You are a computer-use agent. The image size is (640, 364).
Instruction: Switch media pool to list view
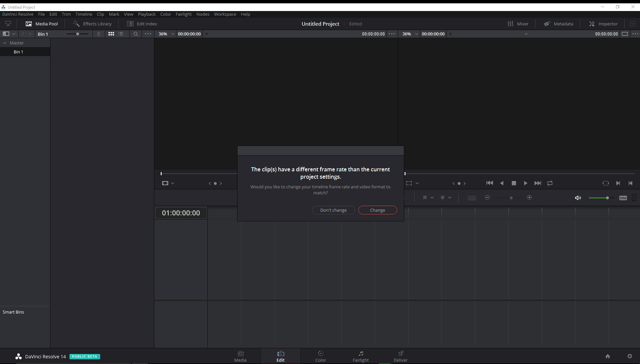coord(121,34)
